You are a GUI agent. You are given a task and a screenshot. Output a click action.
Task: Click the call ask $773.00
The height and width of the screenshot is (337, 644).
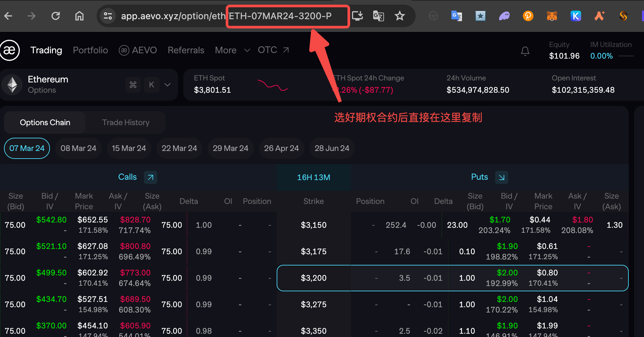pyautogui.click(x=135, y=273)
